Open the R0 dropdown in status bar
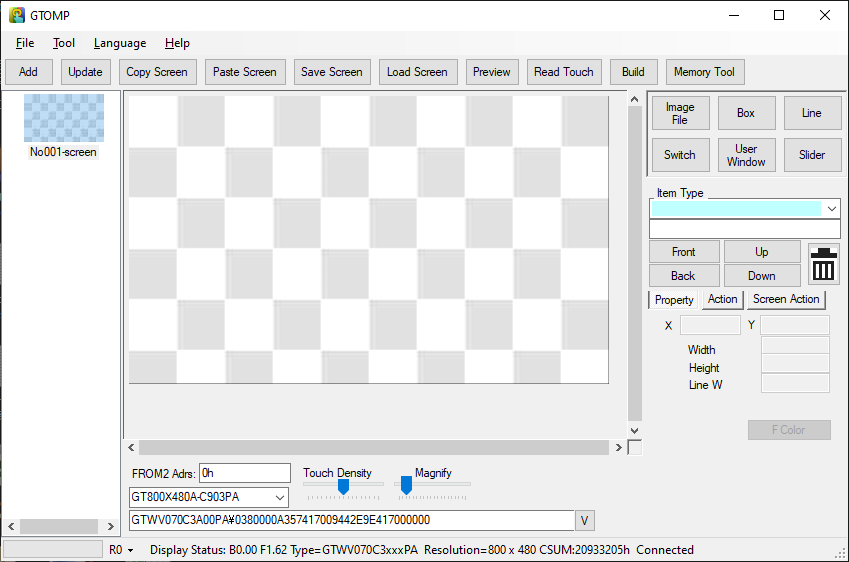Image resolution: width=849 pixels, height=562 pixels. click(121, 550)
